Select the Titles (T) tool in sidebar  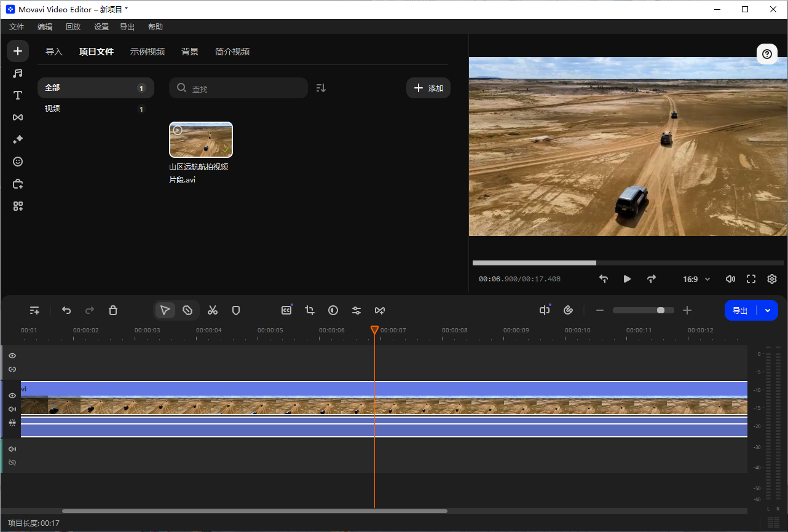pos(17,95)
